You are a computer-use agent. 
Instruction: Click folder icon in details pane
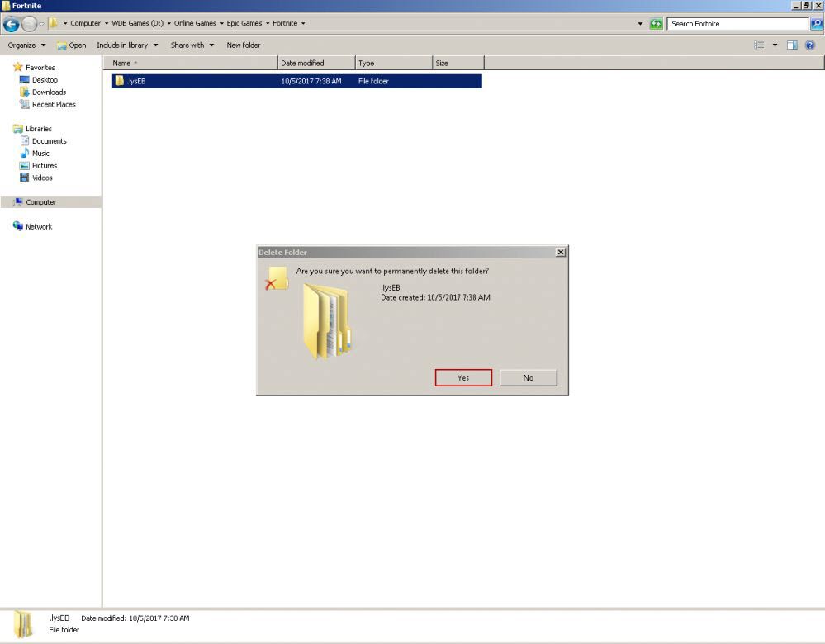22,624
